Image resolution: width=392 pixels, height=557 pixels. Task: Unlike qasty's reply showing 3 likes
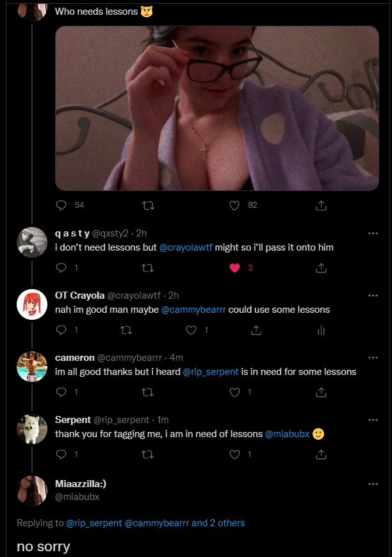(x=234, y=268)
